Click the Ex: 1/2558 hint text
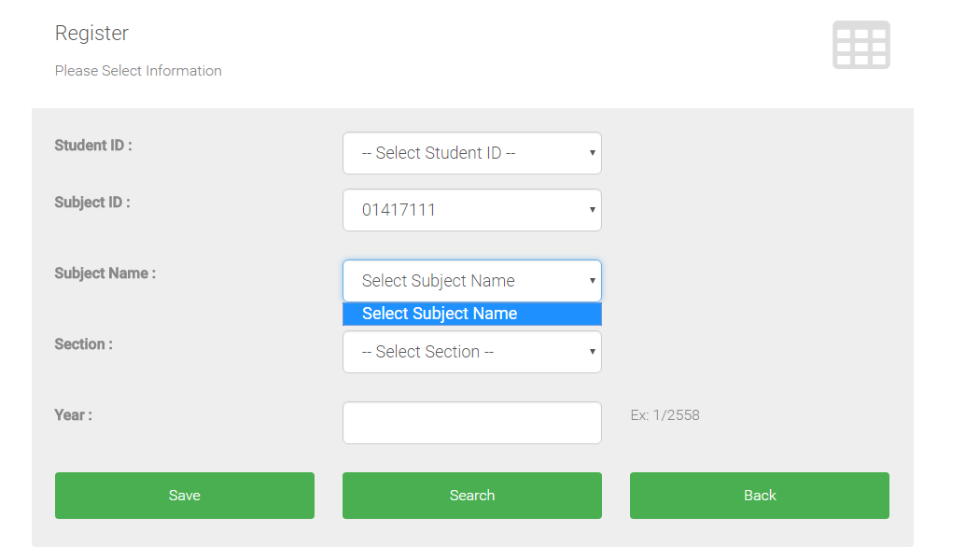Viewport: 980px width, 560px height. coord(665,415)
